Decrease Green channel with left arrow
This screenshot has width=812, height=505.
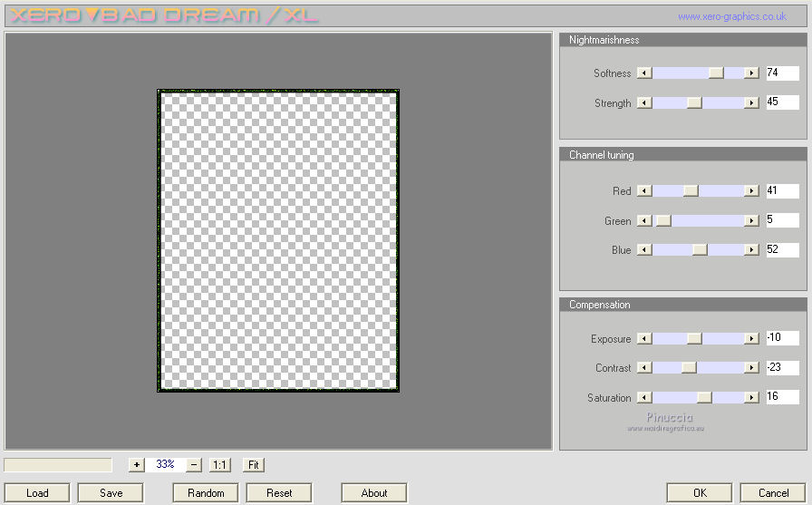[644, 220]
